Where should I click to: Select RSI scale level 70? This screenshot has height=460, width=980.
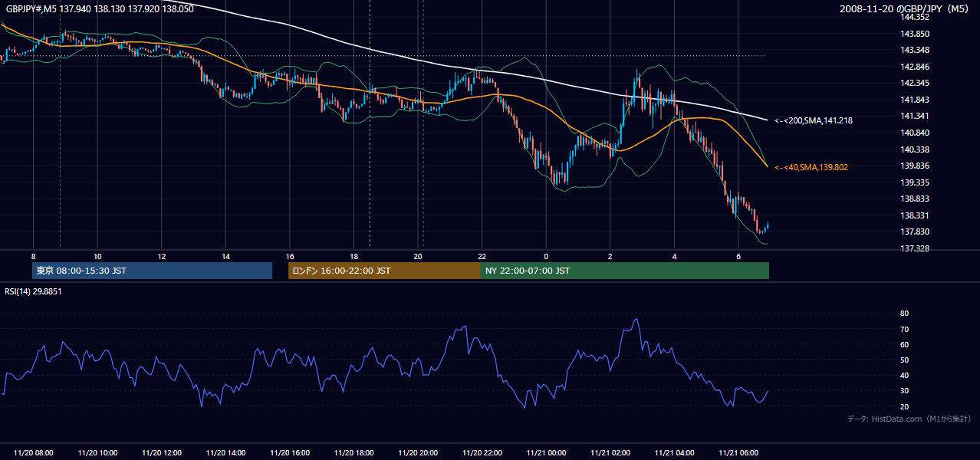[905, 329]
